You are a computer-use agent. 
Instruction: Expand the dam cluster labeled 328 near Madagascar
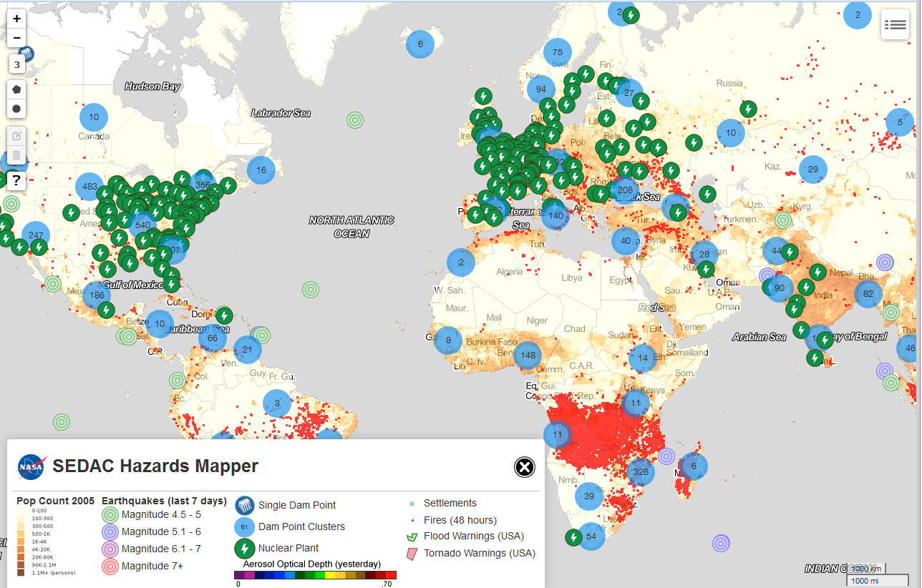(x=641, y=472)
